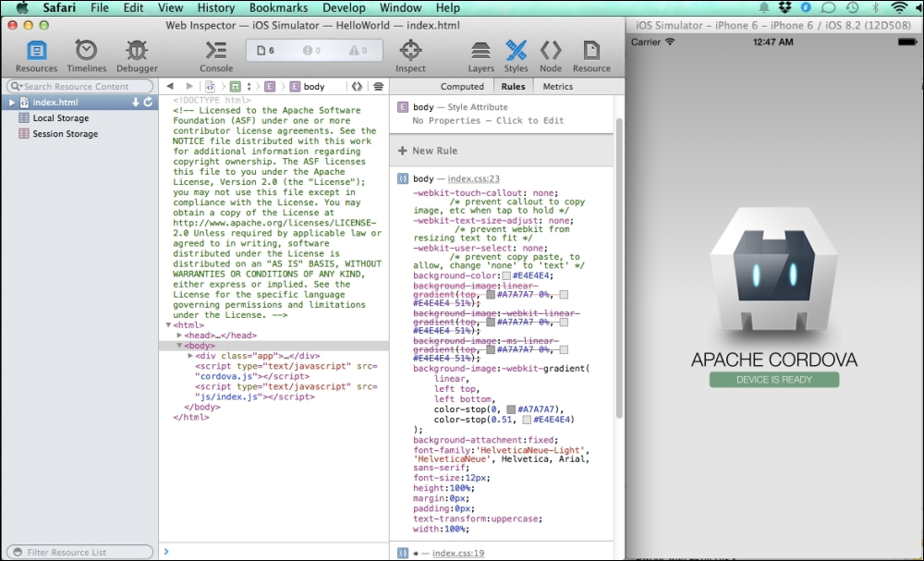Click the color-stop(0 #A7A7A7 swatch

coord(511,409)
